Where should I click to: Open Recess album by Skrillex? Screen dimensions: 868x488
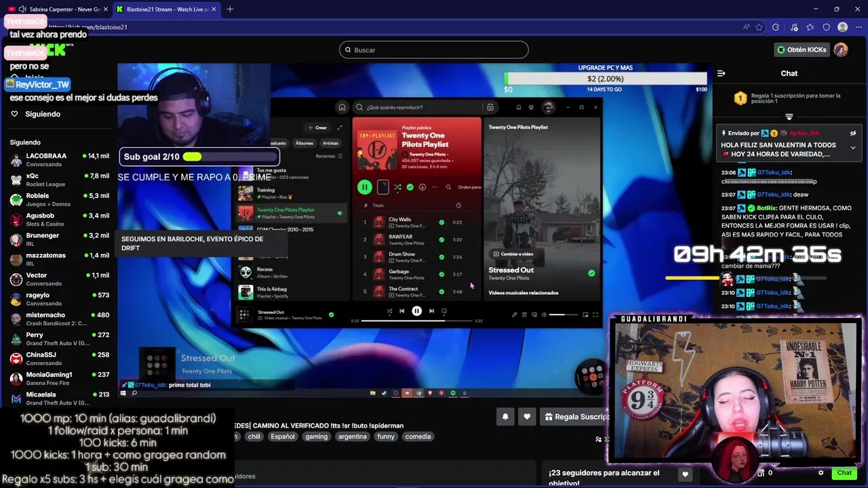(292, 272)
